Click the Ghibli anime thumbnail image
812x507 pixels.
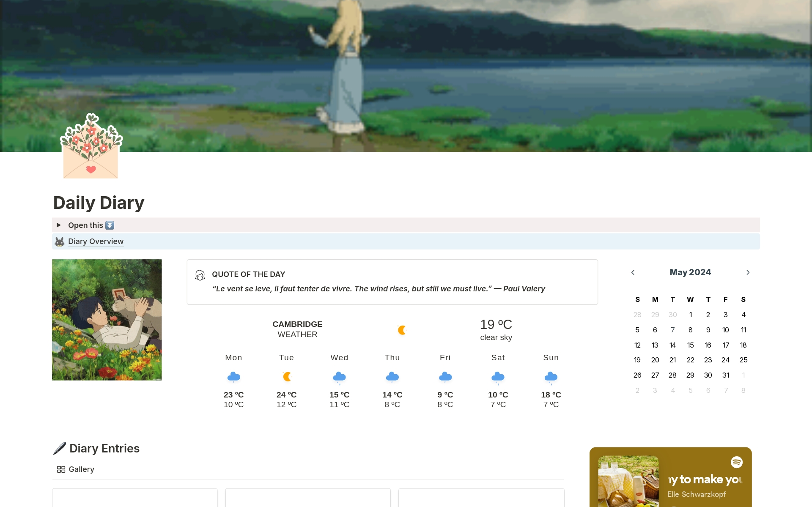click(x=107, y=320)
